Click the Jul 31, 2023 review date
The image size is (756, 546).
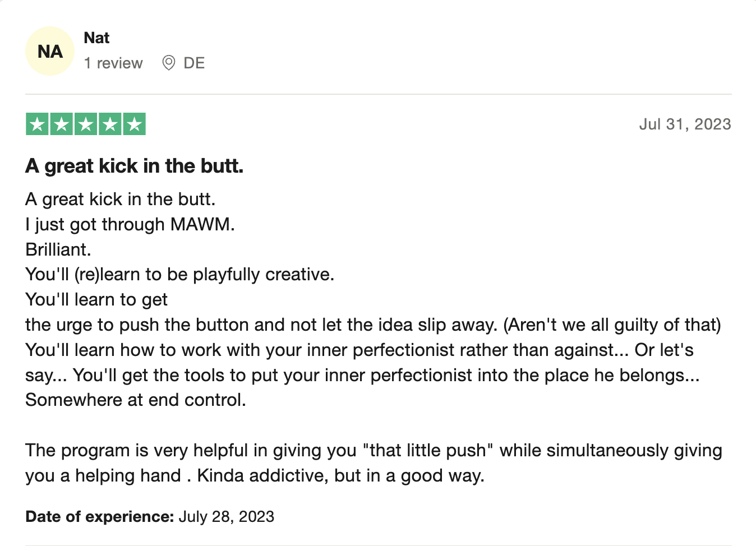click(x=685, y=124)
